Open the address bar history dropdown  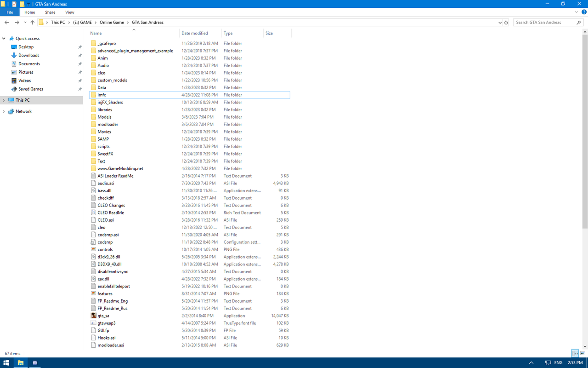500,22
